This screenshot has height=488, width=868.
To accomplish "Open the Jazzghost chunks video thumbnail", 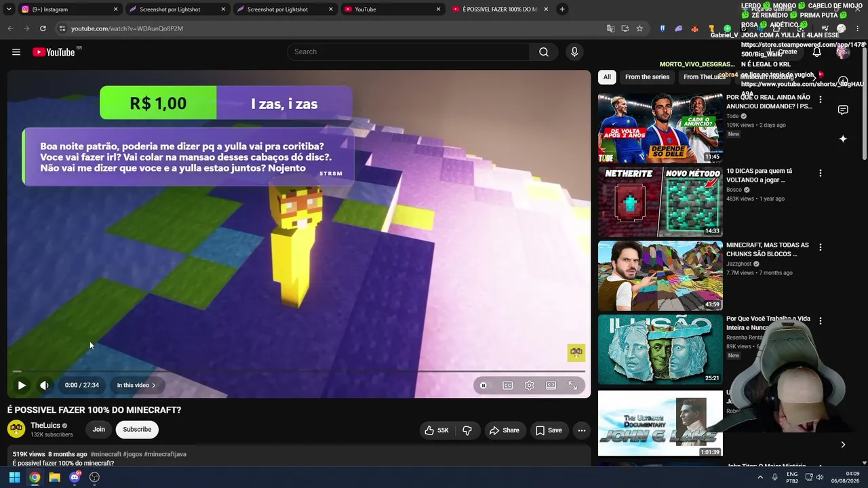I will (x=660, y=276).
